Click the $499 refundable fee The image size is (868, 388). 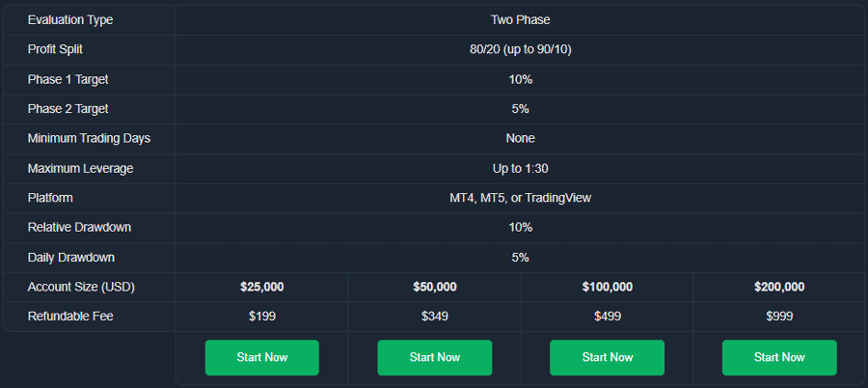coord(608,317)
